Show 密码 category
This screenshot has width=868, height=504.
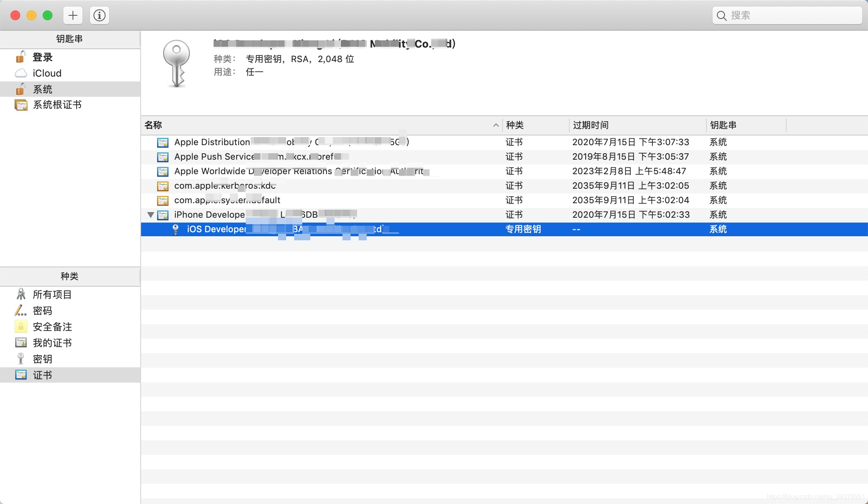[x=70, y=310]
